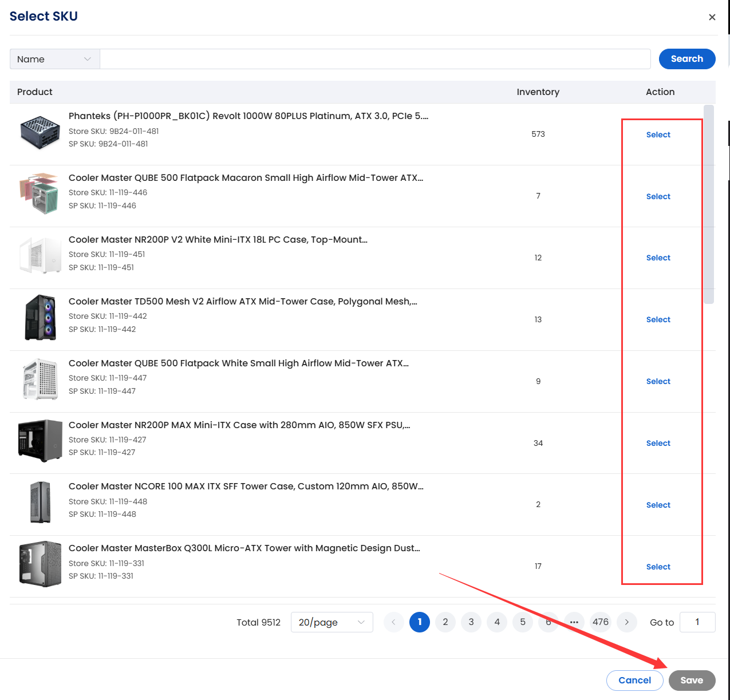Screen dimensions: 730x700
Task: Open the Name search-field dropdown
Action: [x=55, y=59]
